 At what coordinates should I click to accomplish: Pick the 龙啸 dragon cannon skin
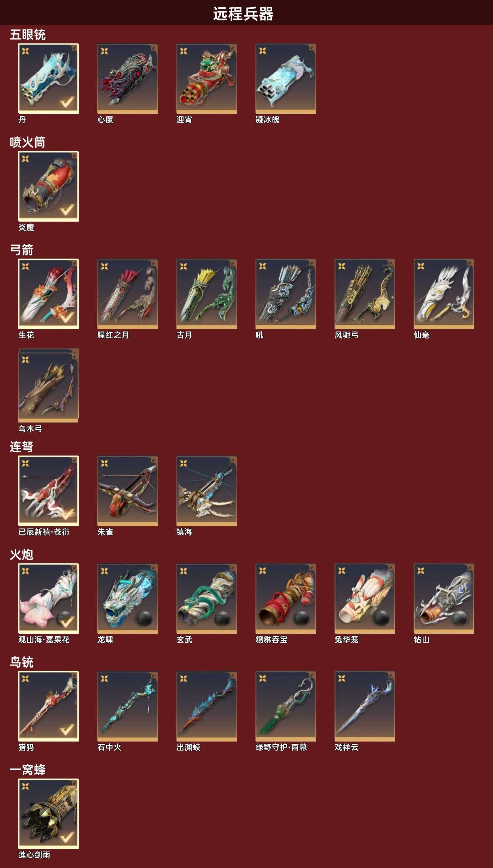(127, 598)
